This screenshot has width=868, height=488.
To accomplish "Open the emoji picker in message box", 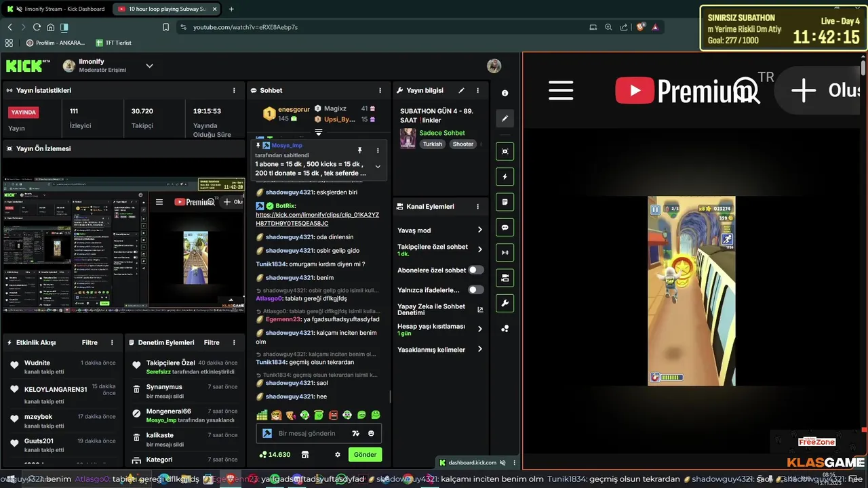I will [371, 434].
